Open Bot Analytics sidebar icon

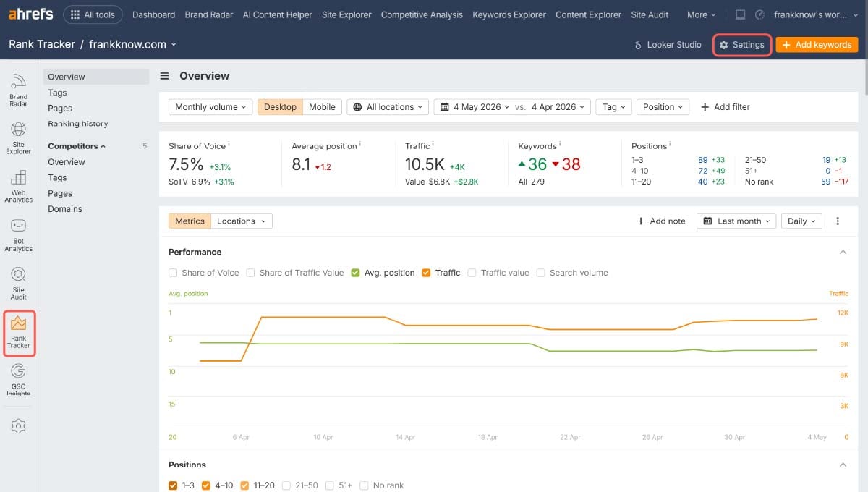coord(18,235)
